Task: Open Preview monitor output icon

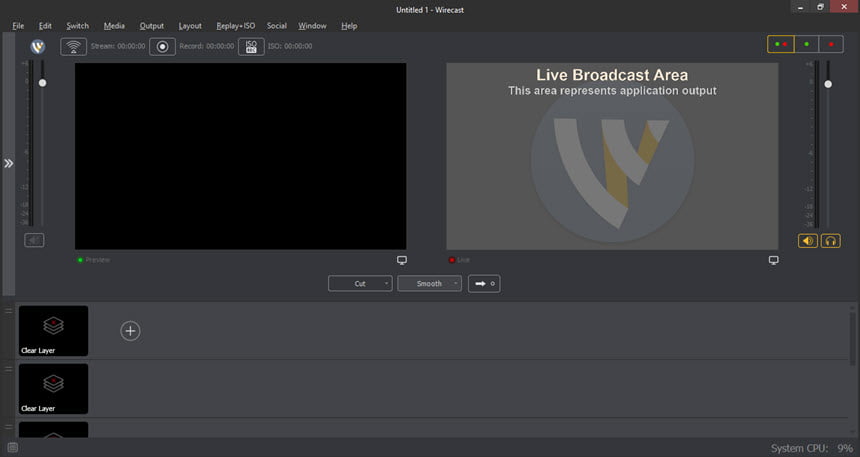Action: click(x=402, y=260)
